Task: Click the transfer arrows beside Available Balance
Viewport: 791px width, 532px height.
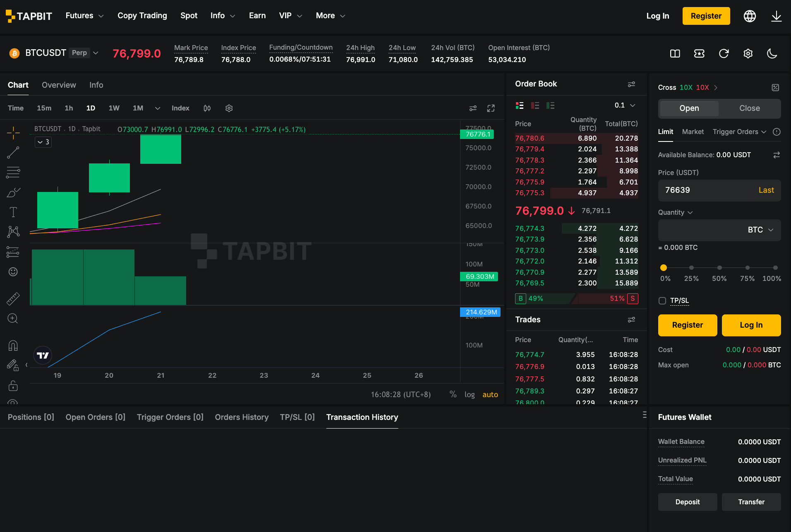Action: tap(777, 155)
